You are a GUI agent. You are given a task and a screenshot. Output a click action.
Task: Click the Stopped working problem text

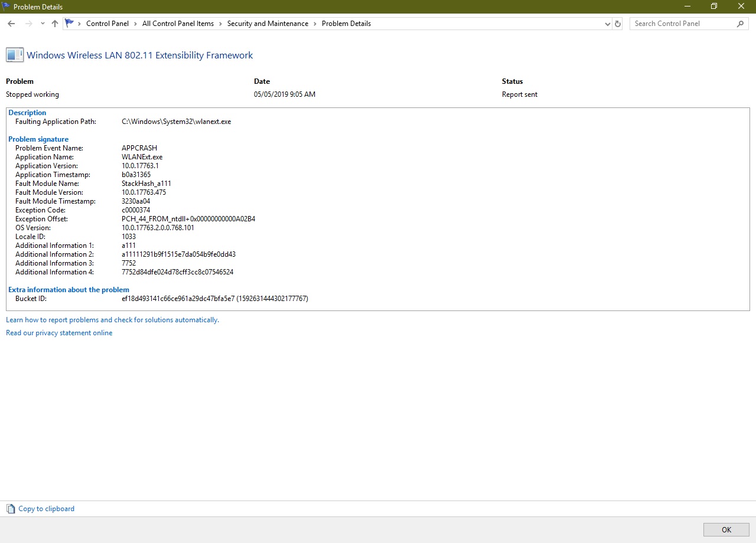click(32, 94)
